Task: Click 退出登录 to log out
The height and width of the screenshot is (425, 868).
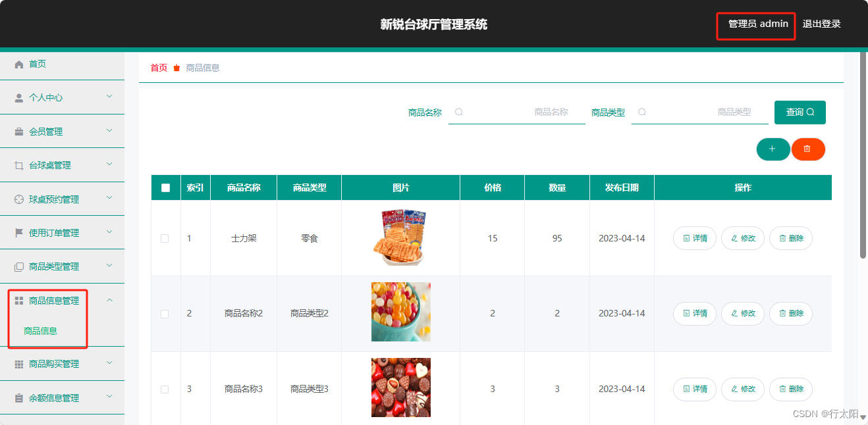Action: (821, 24)
